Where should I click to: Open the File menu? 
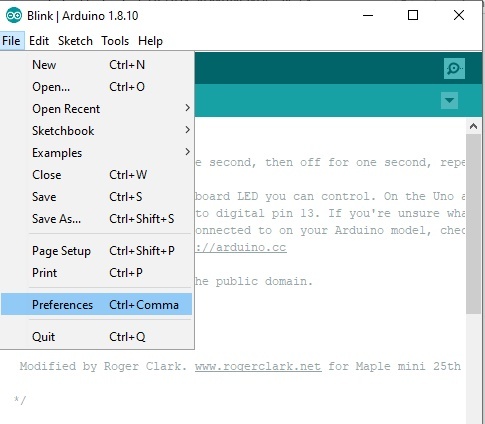point(11,41)
